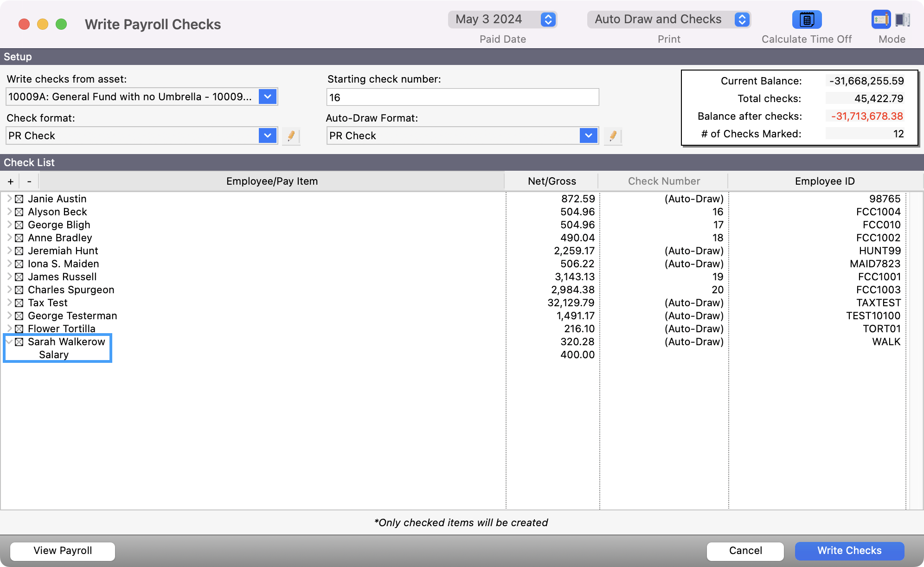Click the Starting check number field
This screenshot has height=567, width=924.
click(x=462, y=97)
